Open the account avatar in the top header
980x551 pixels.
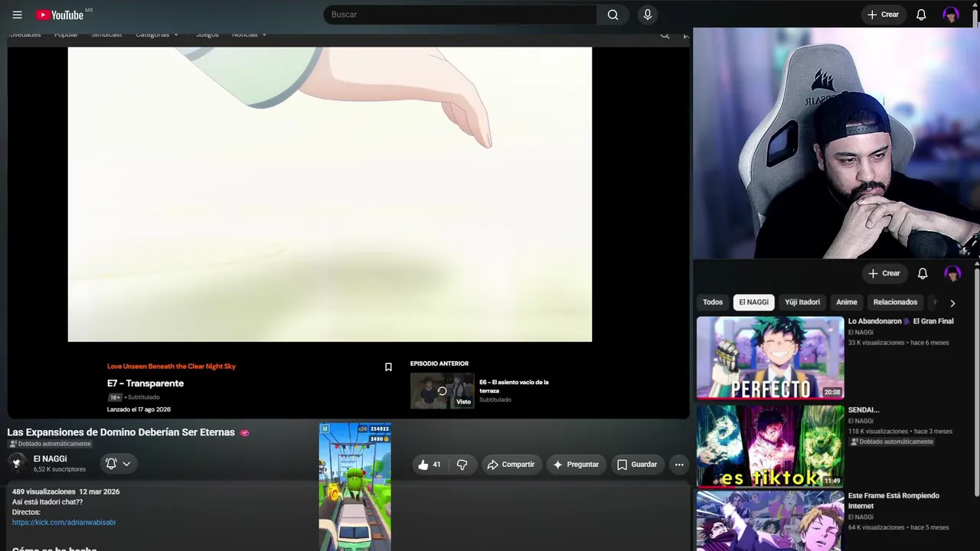pos(951,15)
